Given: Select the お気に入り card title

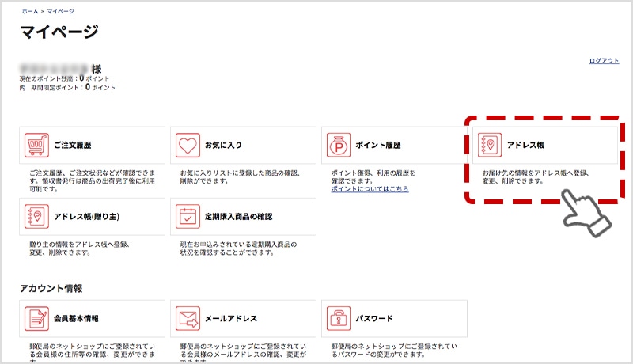Looking at the screenshot, I should click(223, 146).
